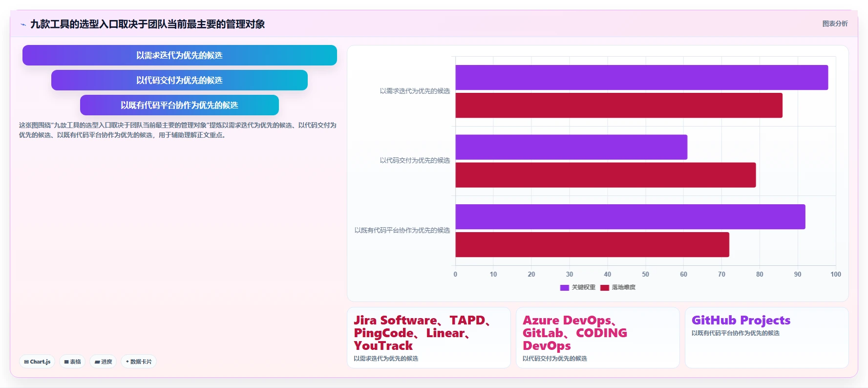Click the description paragraph starting 这张图围绕
This screenshot has width=868, height=388.
tap(178, 130)
